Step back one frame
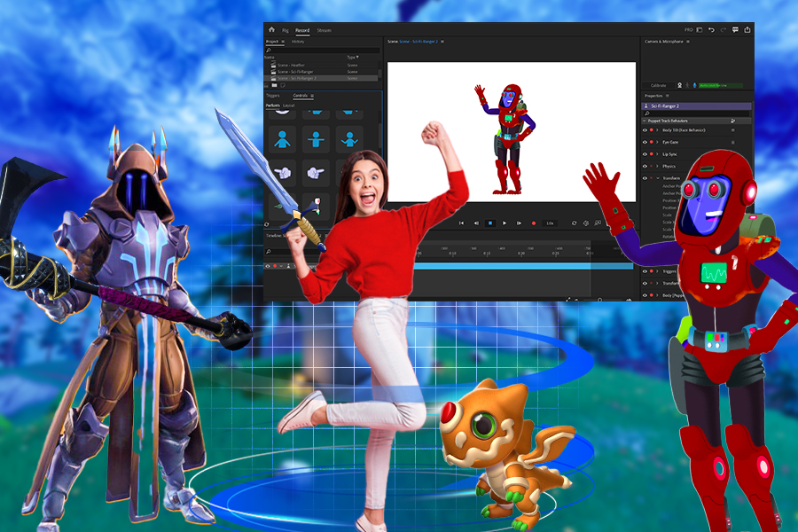798x532 pixels. coord(476,223)
